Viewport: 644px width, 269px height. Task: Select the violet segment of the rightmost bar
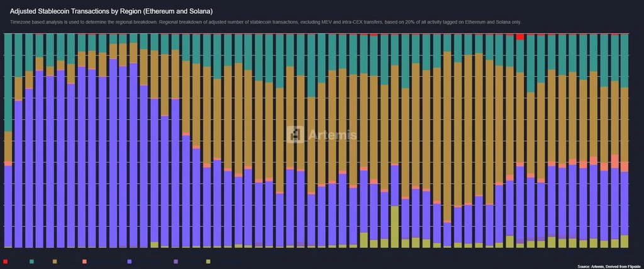pos(625,203)
